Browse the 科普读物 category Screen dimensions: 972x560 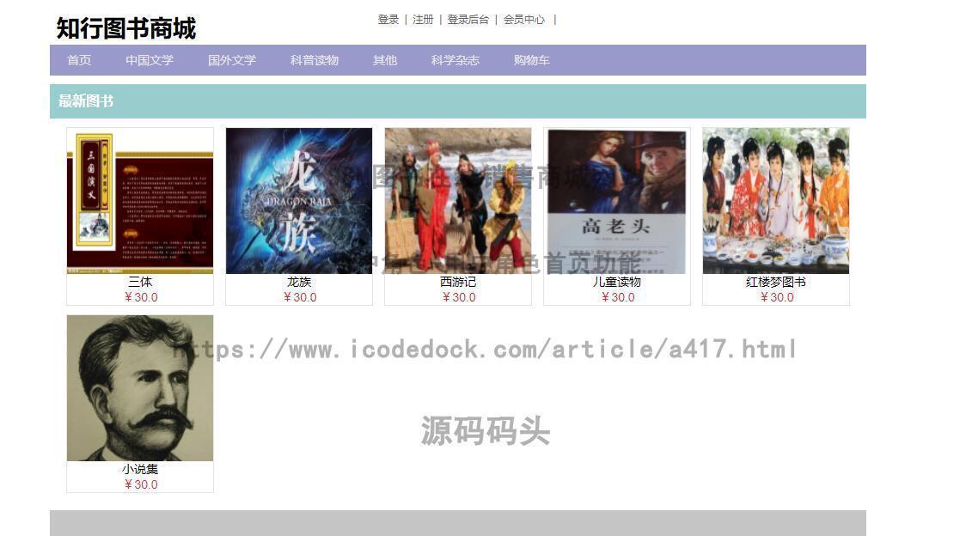point(315,60)
